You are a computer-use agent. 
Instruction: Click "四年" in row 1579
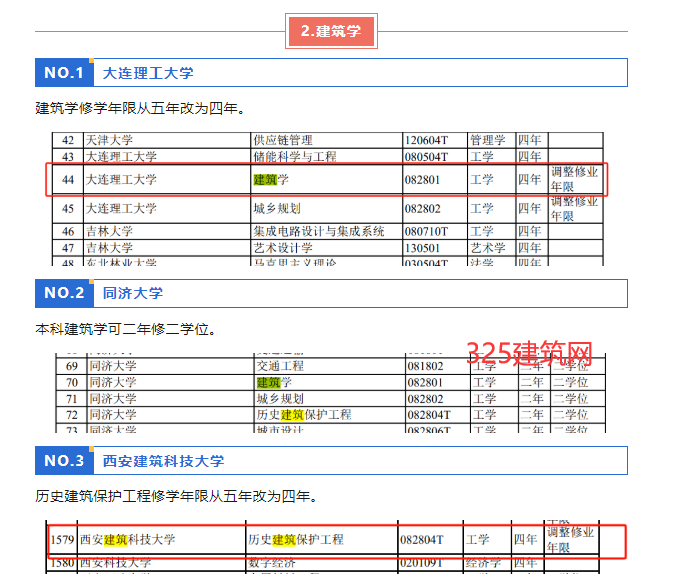(x=526, y=540)
